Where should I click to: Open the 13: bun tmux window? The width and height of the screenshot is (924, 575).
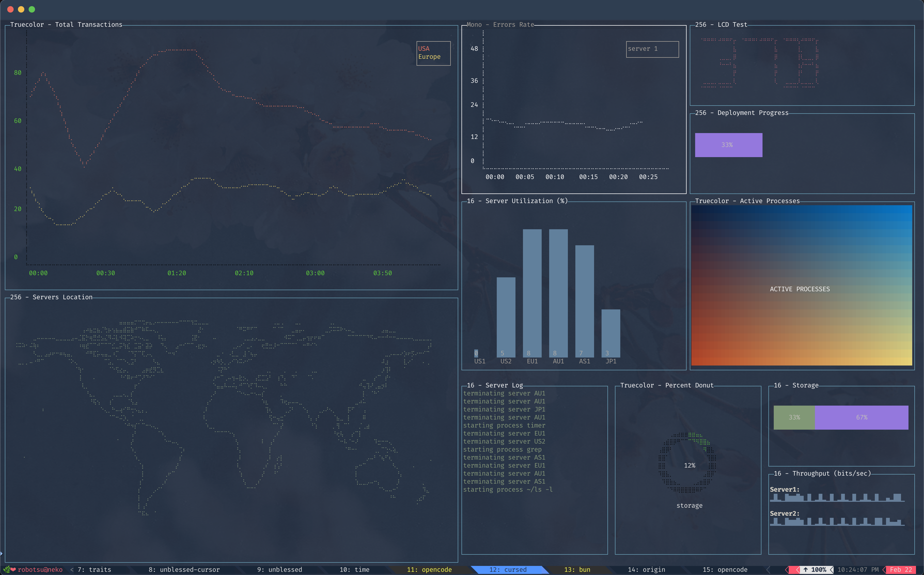tap(577, 569)
